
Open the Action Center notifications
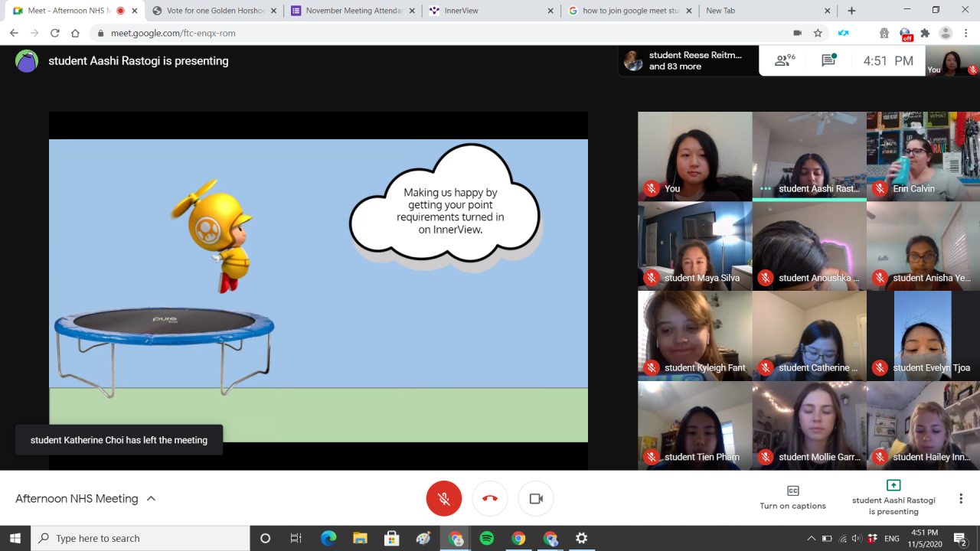pos(959,538)
